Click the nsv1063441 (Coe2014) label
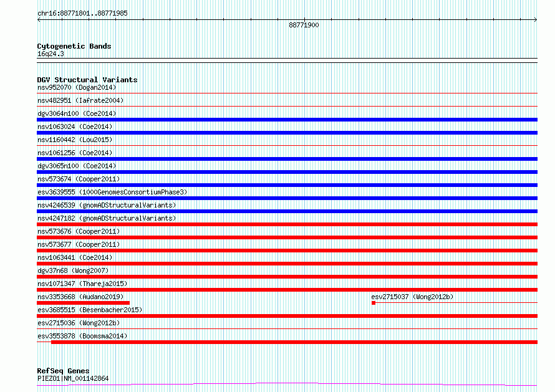 [x=75, y=257]
